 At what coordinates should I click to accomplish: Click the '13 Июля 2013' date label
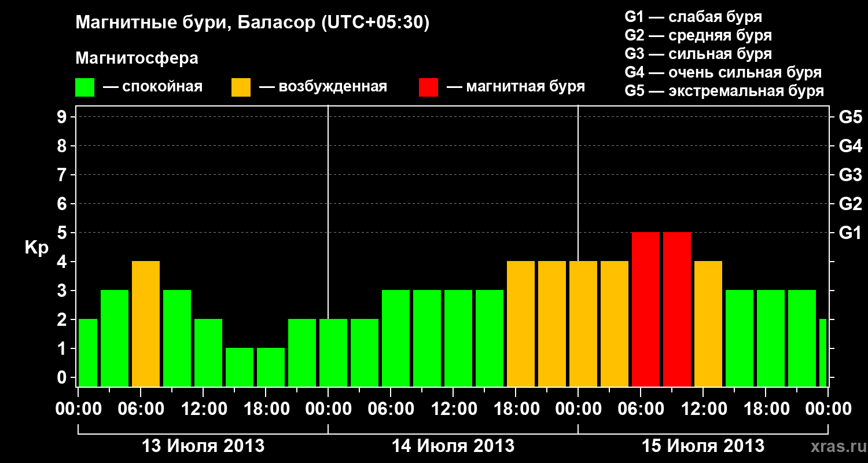(203, 446)
